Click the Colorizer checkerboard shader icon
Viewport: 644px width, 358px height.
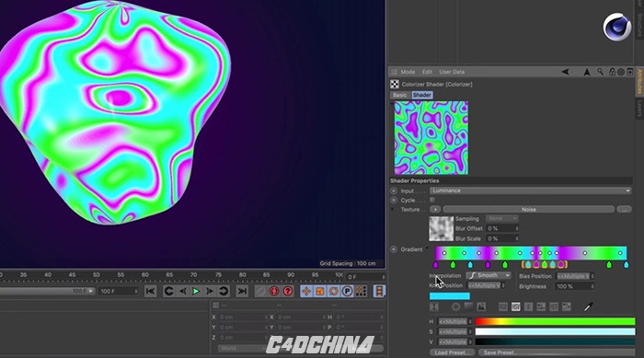click(395, 85)
